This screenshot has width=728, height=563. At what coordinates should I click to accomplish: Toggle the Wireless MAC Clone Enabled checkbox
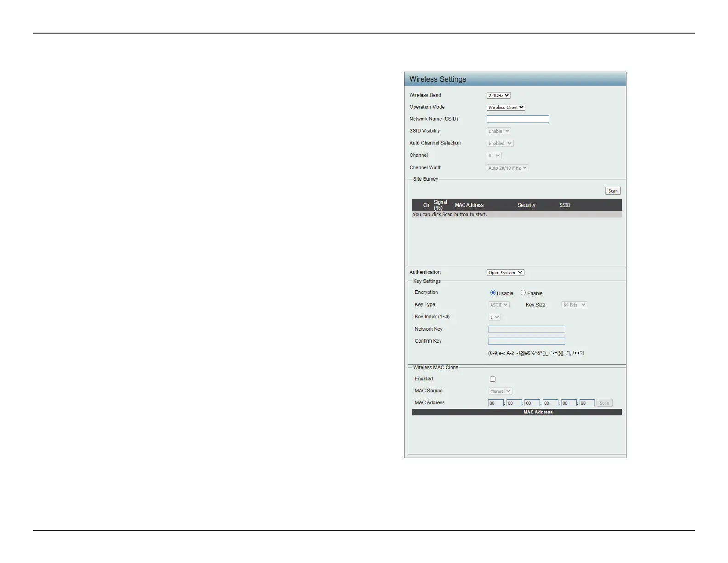pos(493,379)
